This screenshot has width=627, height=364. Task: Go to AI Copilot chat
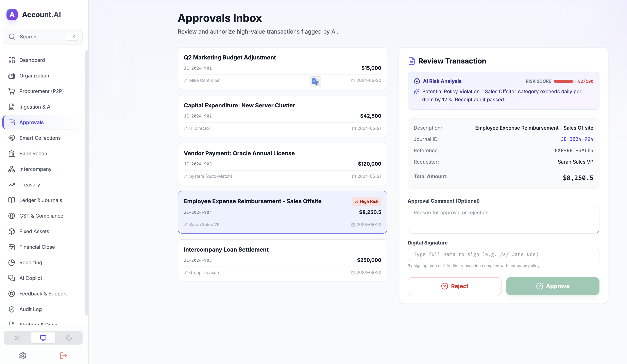[31, 278]
